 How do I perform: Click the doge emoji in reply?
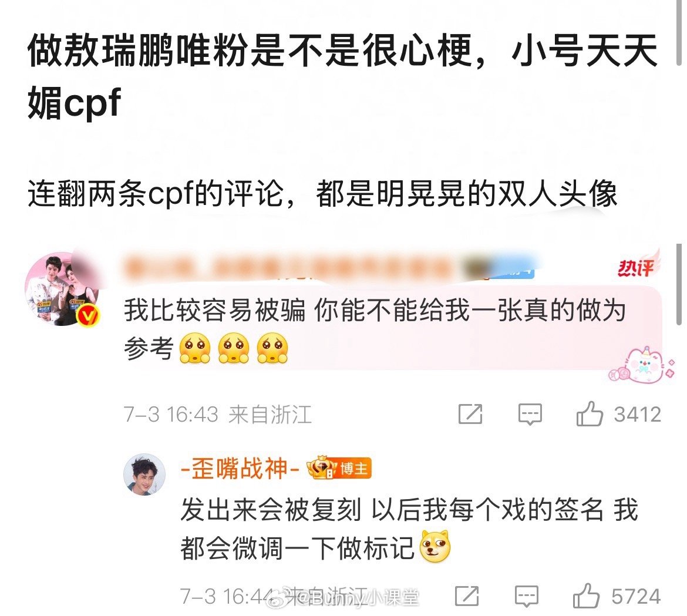click(x=435, y=546)
